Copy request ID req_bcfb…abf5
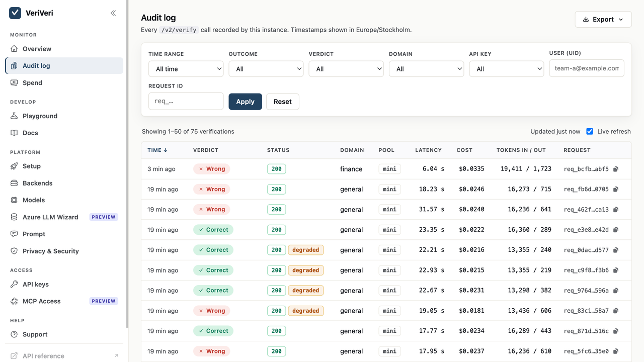The width and height of the screenshot is (644, 362). (616, 169)
